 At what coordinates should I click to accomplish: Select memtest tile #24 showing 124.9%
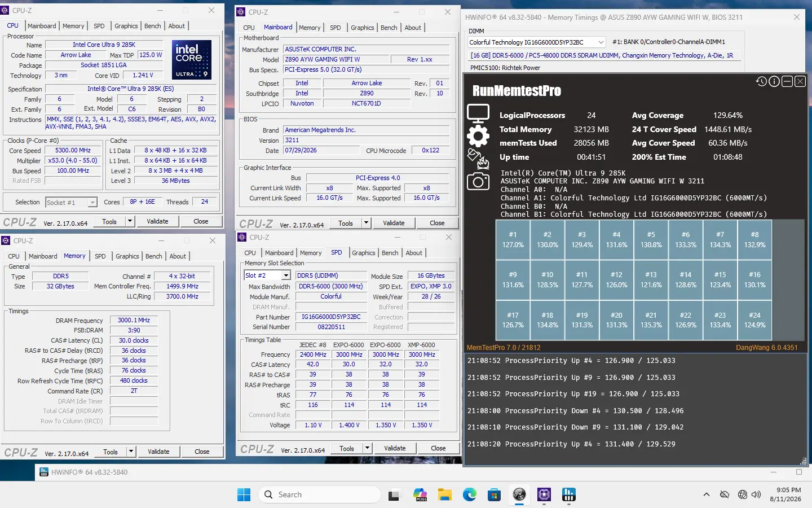tap(754, 320)
